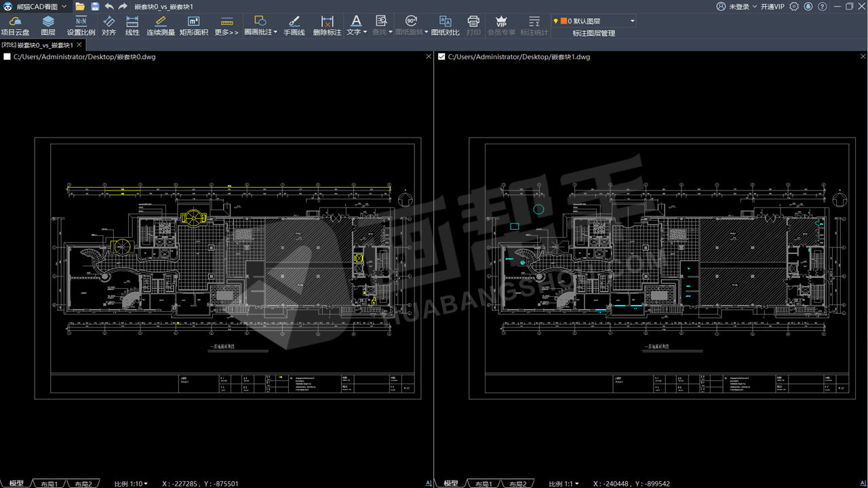The image size is (868, 488).
Task: Switch to 布局1 tab in left pane
Action: pos(50,484)
